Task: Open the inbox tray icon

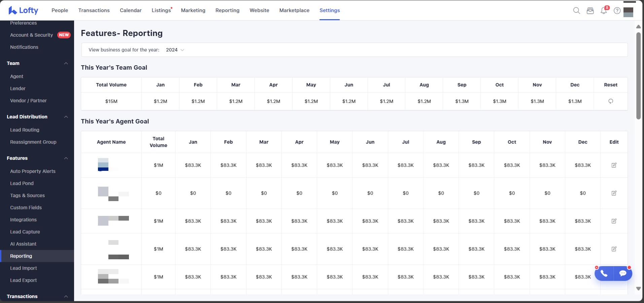Action: tap(590, 11)
